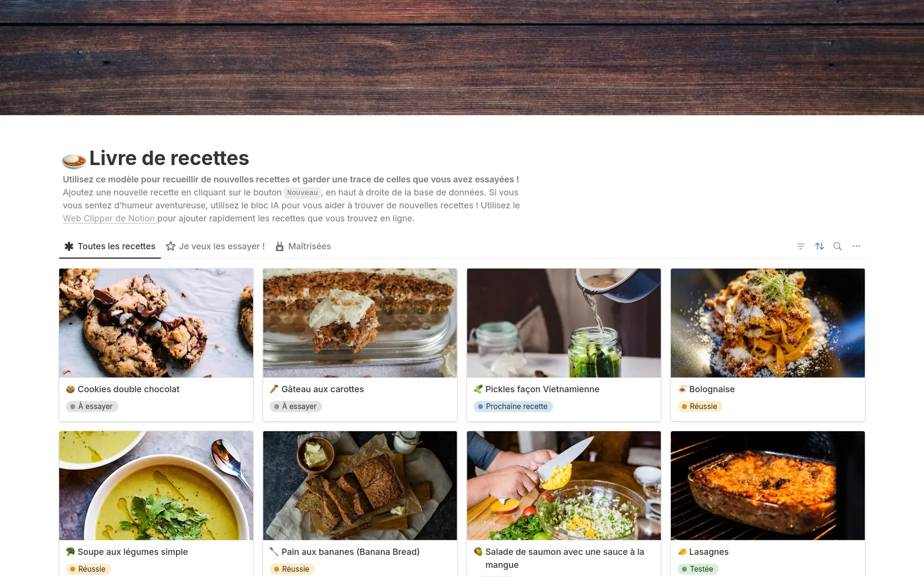Follow the Web Clipper de Notion link
This screenshot has width=924, height=577.
click(x=109, y=218)
